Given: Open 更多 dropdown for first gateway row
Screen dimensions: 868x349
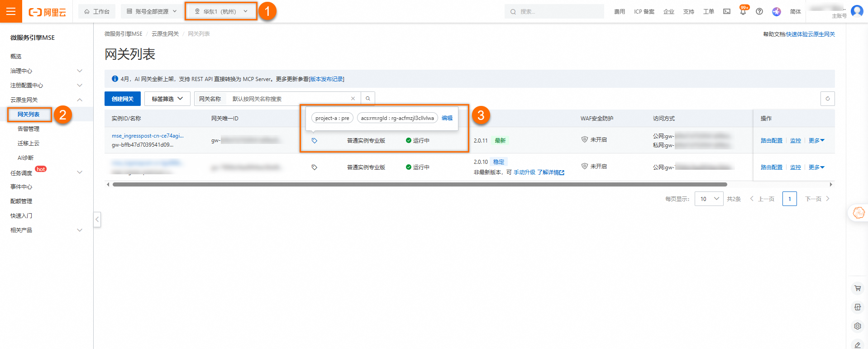Looking at the screenshot, I should point(816,141).
